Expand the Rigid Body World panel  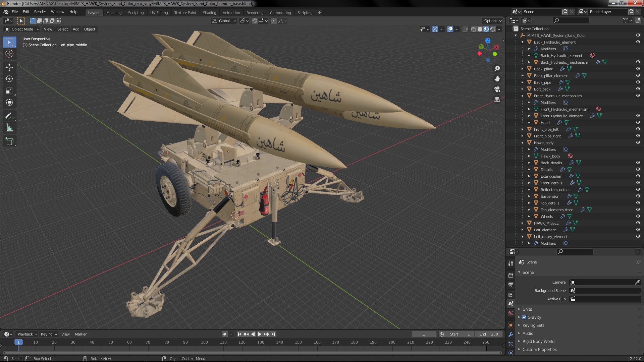click(538, 341)
